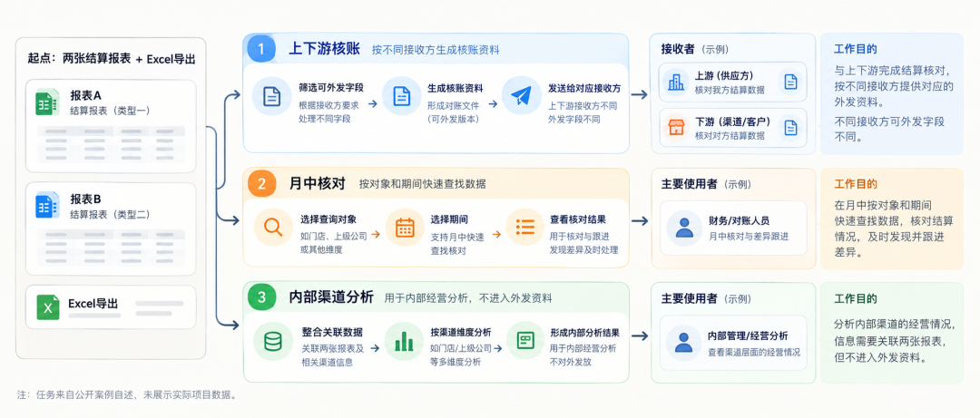
Task: Click the 发送给对应接收方 step label
Action: point(584,87)
